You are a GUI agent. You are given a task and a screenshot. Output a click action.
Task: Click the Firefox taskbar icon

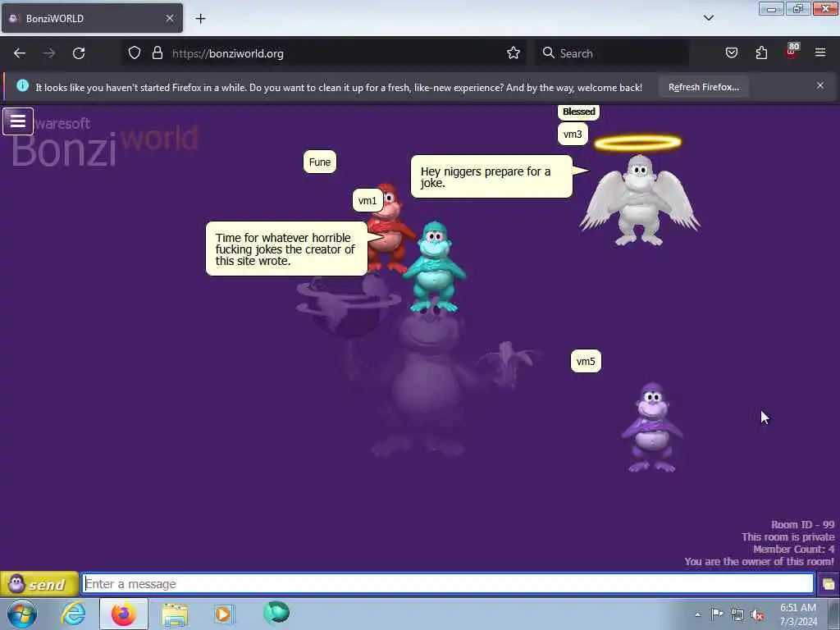(x=123, y=614)
